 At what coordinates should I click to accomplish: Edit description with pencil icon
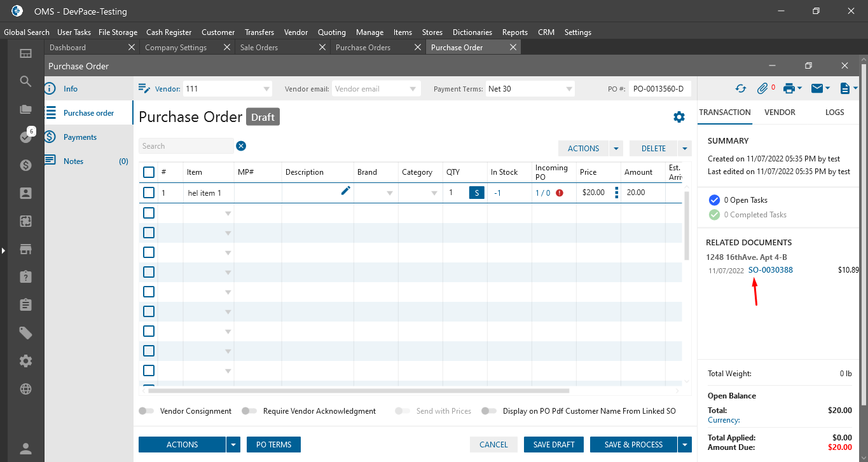point(345,191)
